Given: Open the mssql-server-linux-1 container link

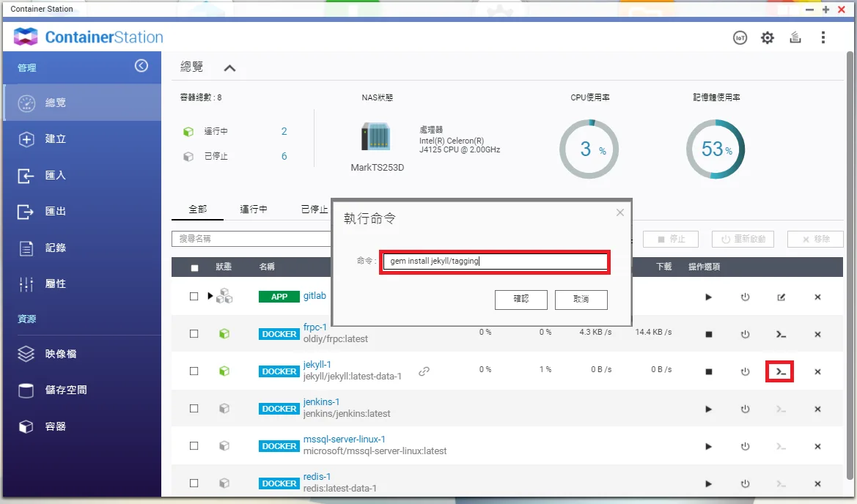Looking at the screenshot, I should [x=345, y=439].
